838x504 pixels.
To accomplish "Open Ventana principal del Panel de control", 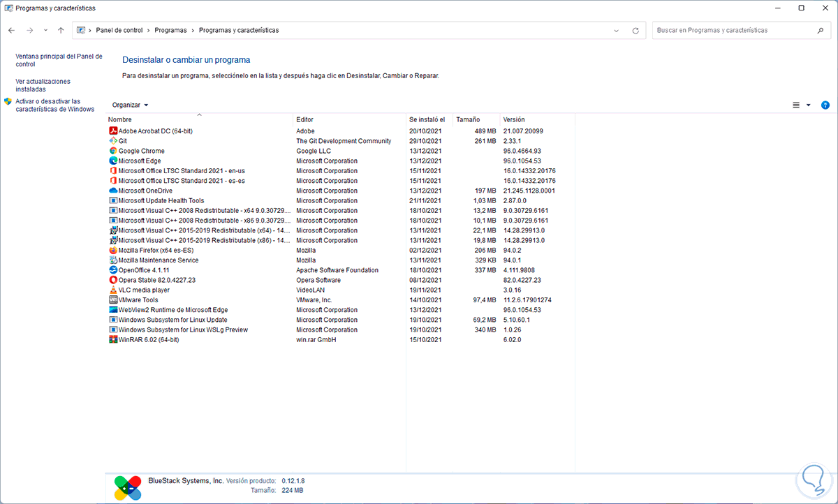I will [59, 60].
